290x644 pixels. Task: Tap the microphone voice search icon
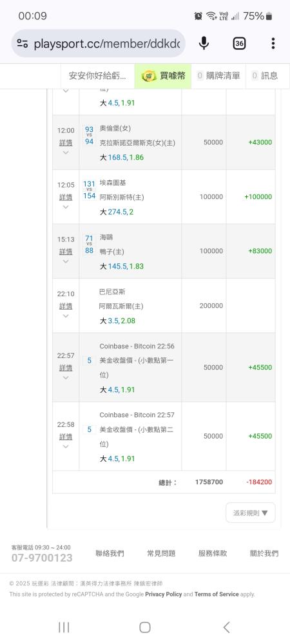(204, 43)
